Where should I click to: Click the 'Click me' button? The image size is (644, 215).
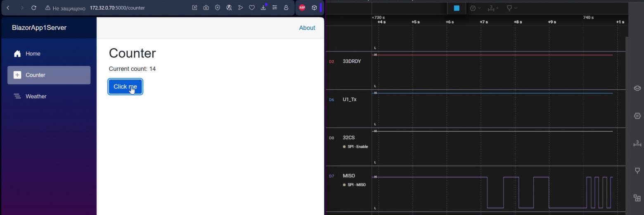pos(125,87)
